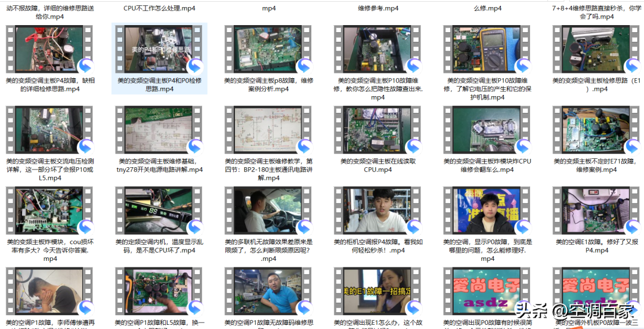Click file name P10故障维修，教你怎么把隐性故障查出来.mp4
Image resolution: width=644 pixels, height=329 pixels.
[x=378, y=89]
